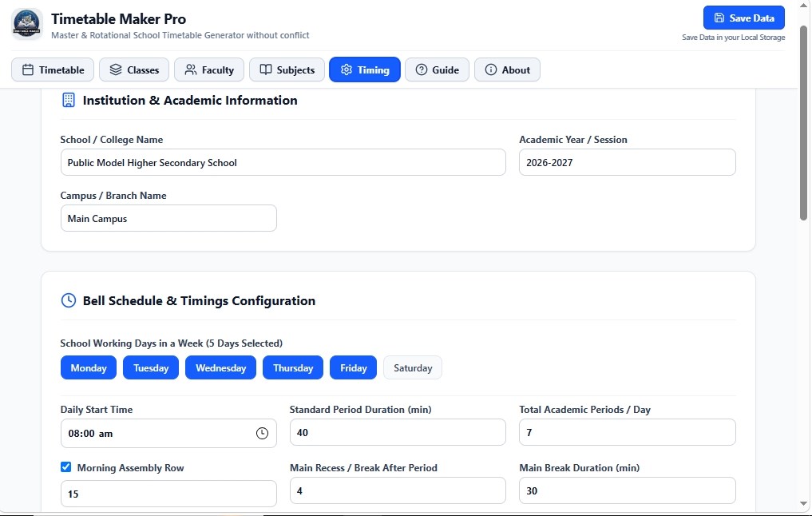
Task: Open the Subjects tab
Action: click(287, 70)
